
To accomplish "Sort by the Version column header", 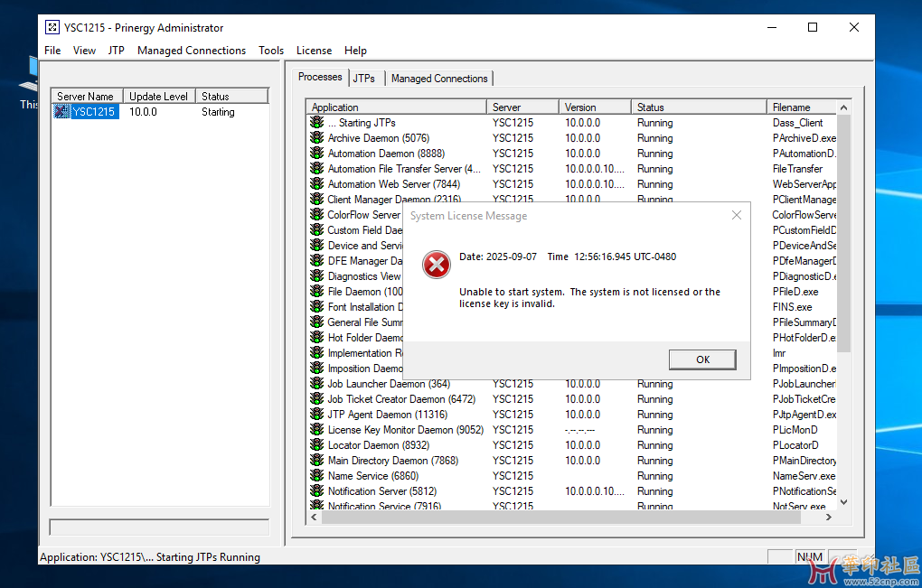I will point(595,107).
